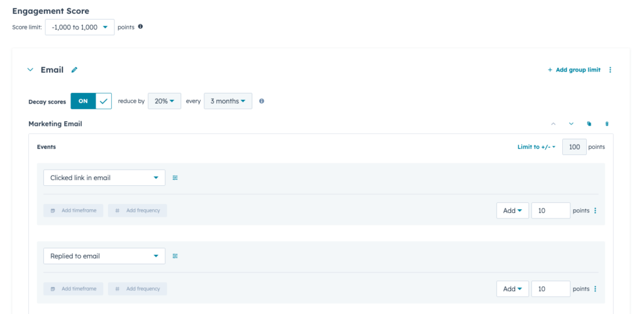Open the every 3 months dropdown

point(228,101)
